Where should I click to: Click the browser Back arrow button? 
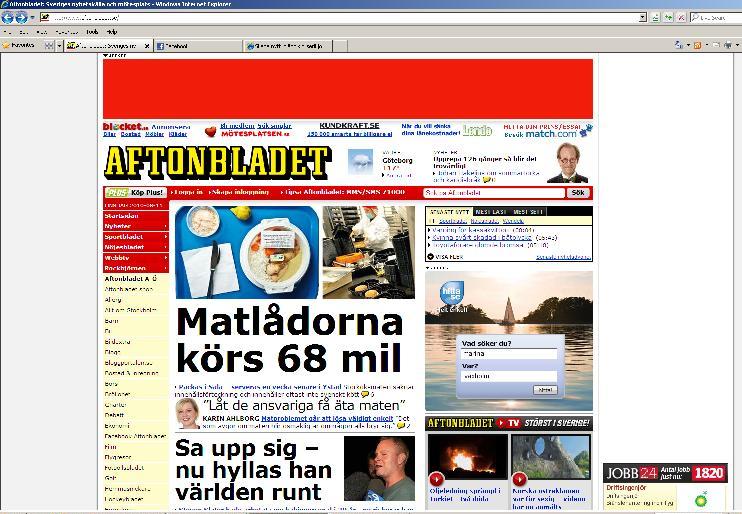click(8, 18)
